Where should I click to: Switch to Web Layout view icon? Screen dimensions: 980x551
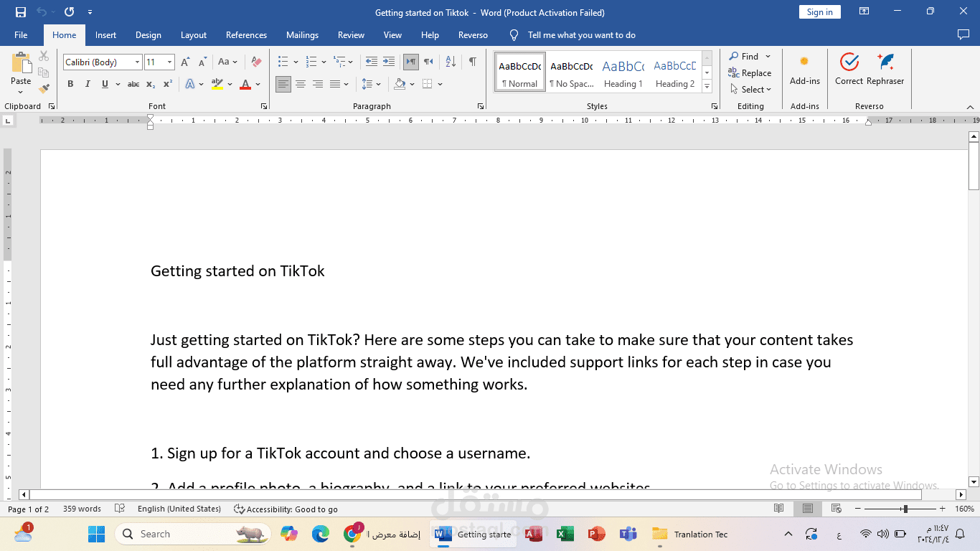(x=838, y=509)
